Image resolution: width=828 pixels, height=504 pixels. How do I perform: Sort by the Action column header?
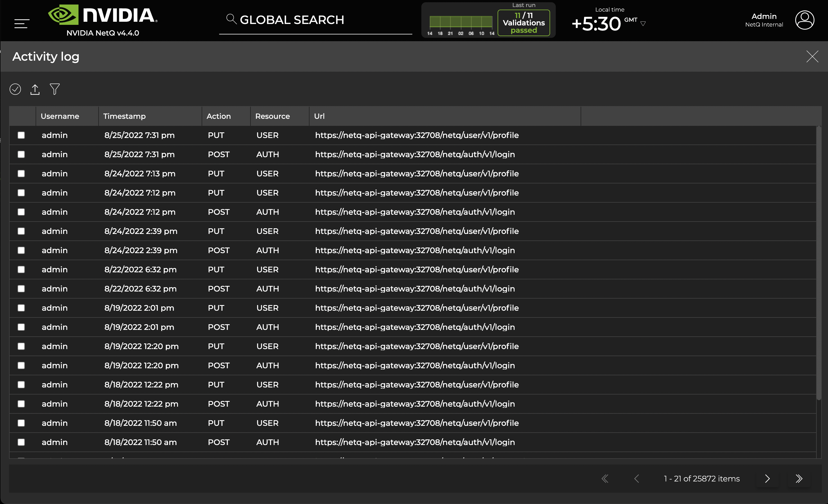point(218,116)
